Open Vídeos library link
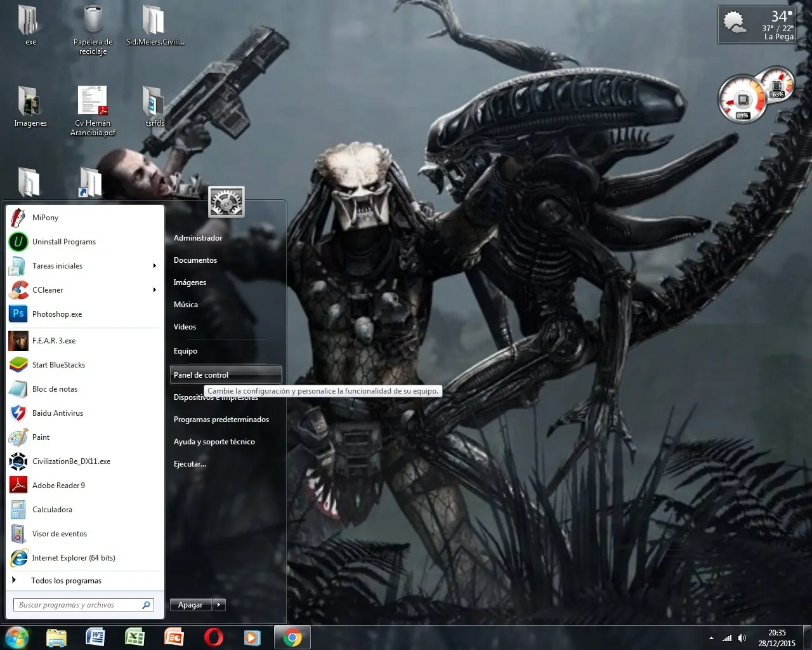This screenshot has width=812, height=650. pos(185,327)
